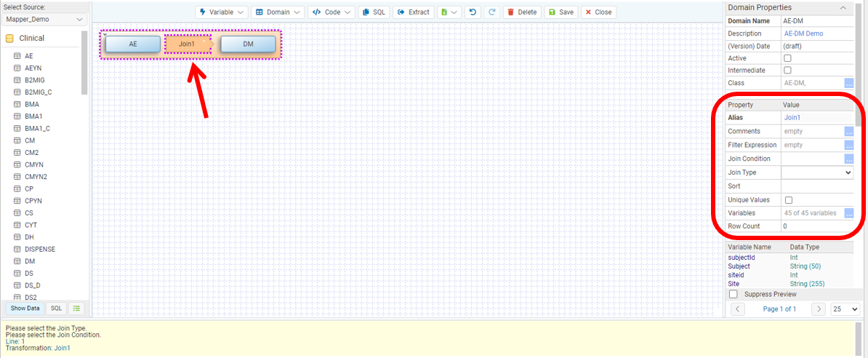Select the B2MIG table icon
The width and height of the screenshot is (868, 358).
tap(17, 80)
